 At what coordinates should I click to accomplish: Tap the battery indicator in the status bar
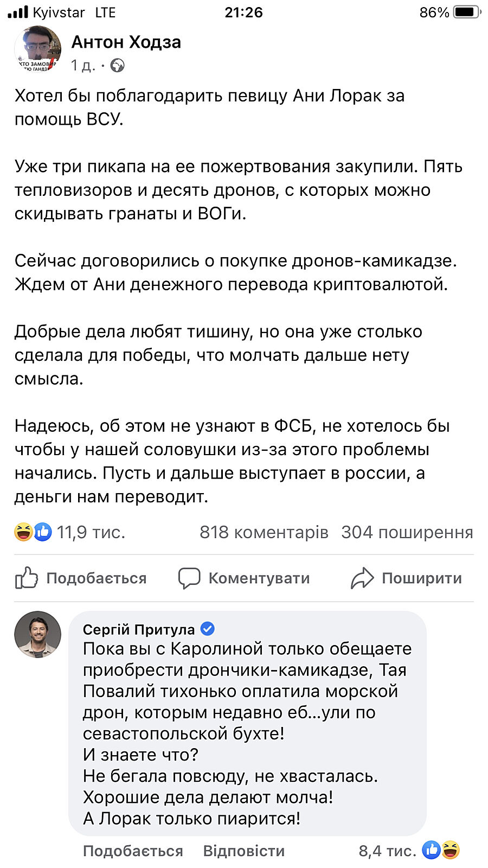click(x=467, y=12)
